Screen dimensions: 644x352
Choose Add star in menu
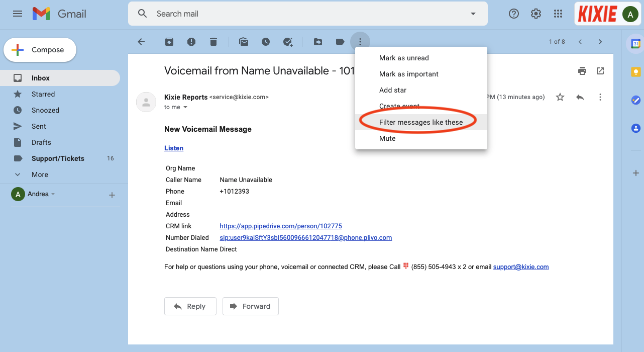coord(421,90)
